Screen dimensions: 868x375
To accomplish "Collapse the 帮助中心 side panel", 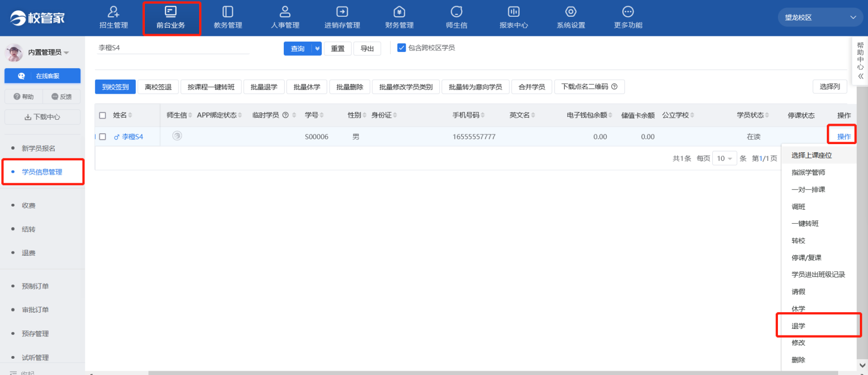I will click(x=860, y=76).
